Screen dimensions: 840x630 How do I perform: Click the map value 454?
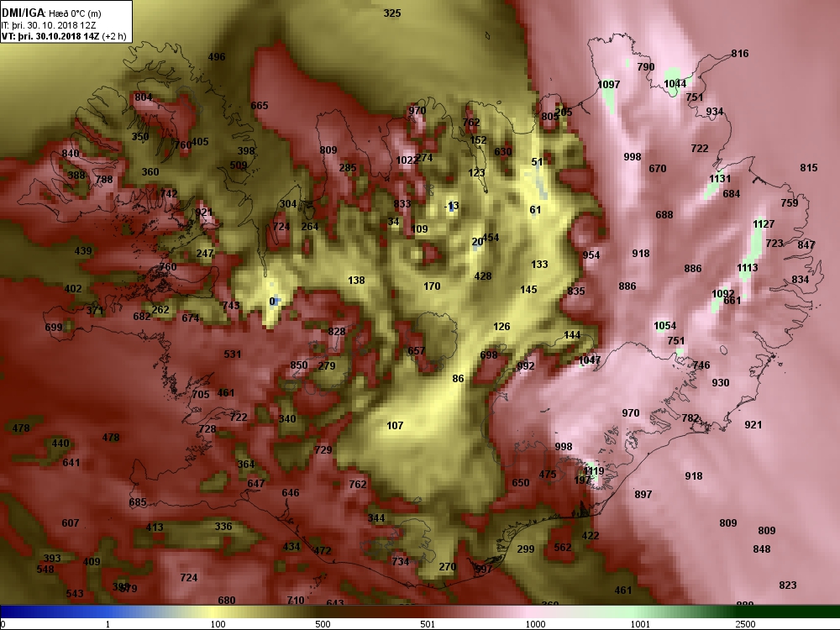pos(491,238)
